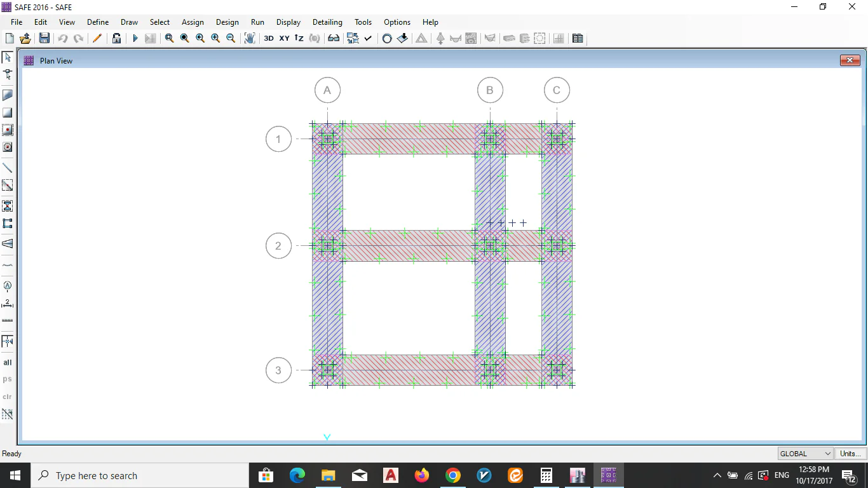The width and height of the screenshot is (868, 488).
Task: Click the Zoom Out magnifier icon
Action: [231, 38]
